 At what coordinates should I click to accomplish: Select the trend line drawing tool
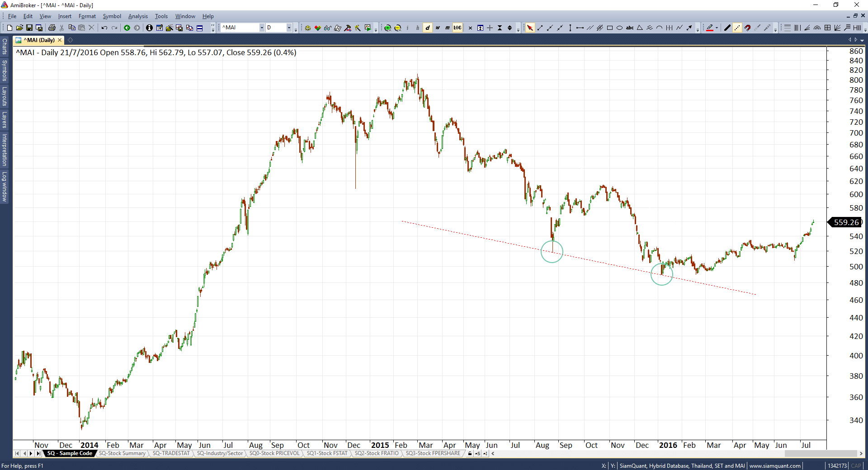(x=540, y=28)
